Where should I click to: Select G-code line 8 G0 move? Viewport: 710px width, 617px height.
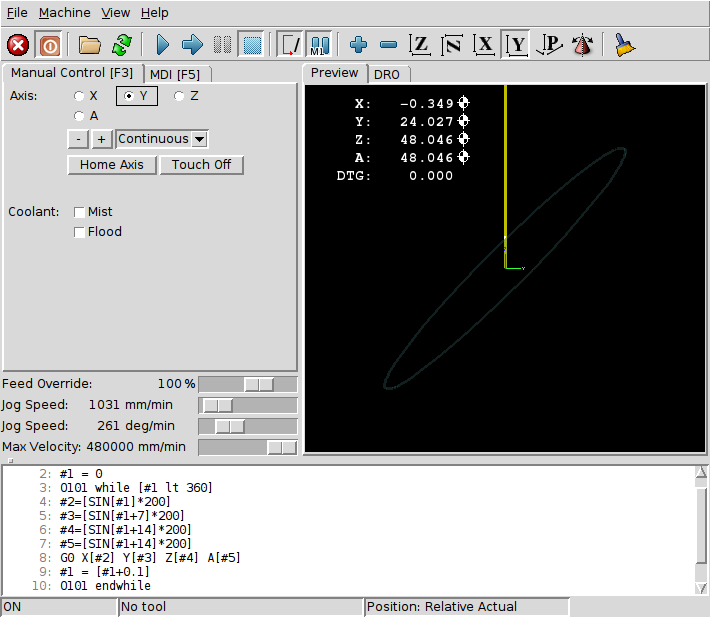coord(150,558)
